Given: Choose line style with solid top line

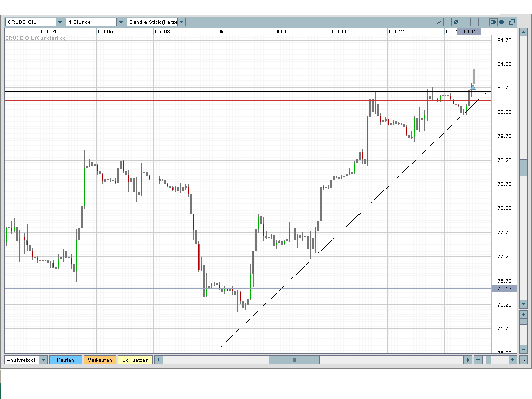Looking at the screenshot, I should pos(483,22).
